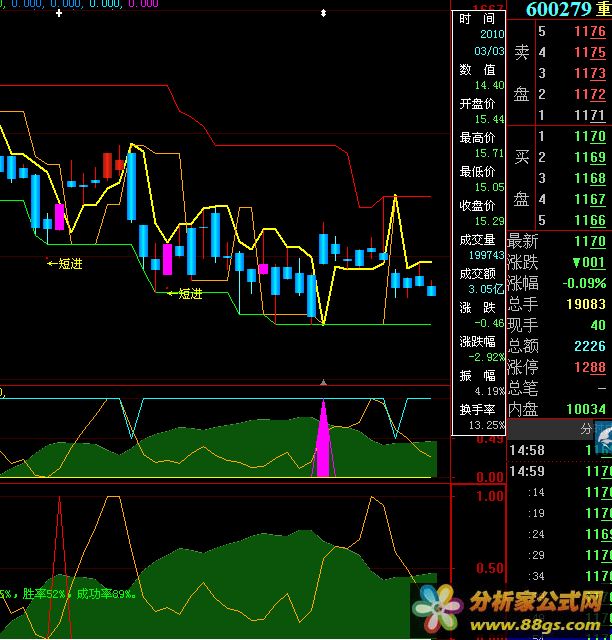The image size is (612, 640).
Task: Click the 分析家公式网 flower logo
Action: (436, 607)
